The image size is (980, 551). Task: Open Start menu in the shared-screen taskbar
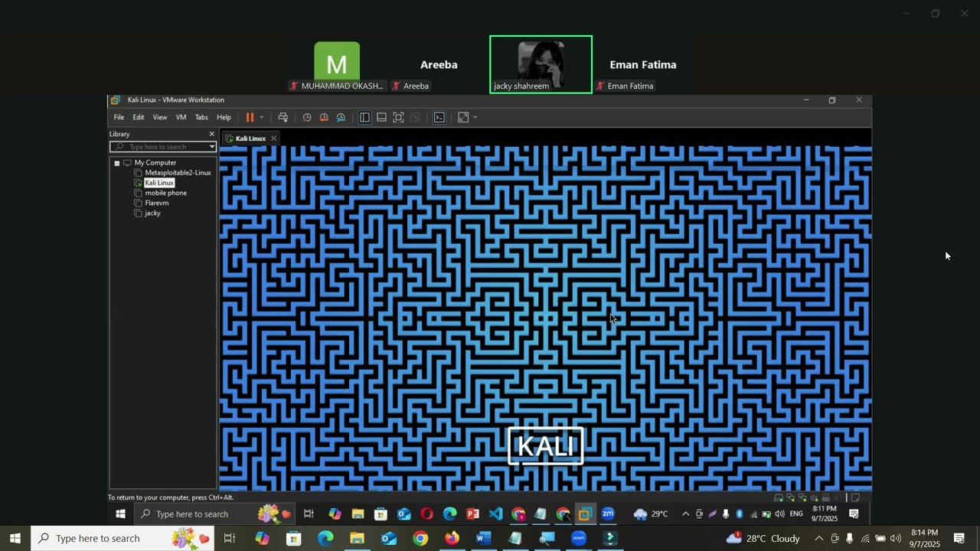click(x=120, y=514)
